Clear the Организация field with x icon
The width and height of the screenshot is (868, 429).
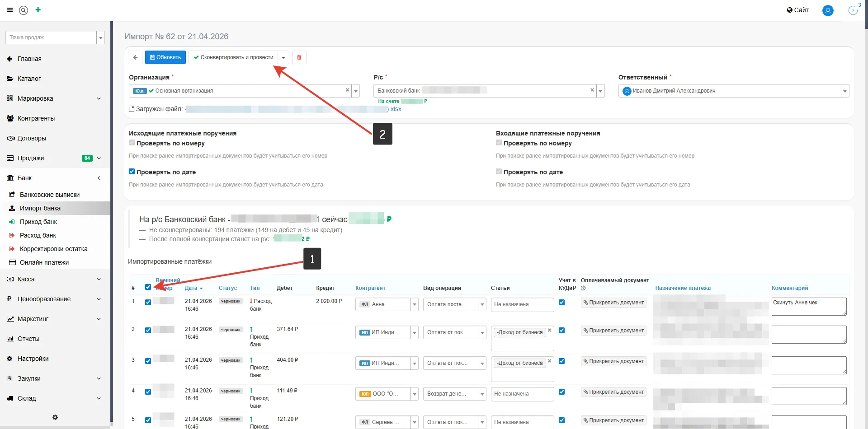[x=347, y=90]
